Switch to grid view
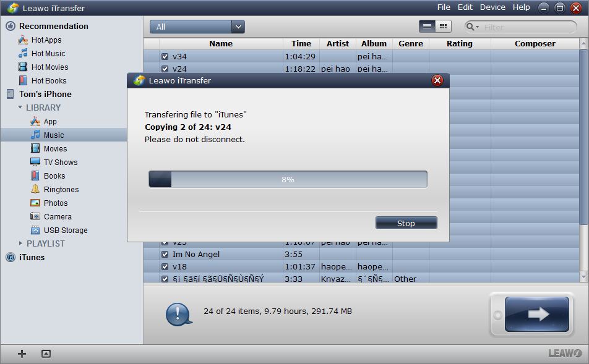This screenshot has width=589, height=364. tap(443, 27)
